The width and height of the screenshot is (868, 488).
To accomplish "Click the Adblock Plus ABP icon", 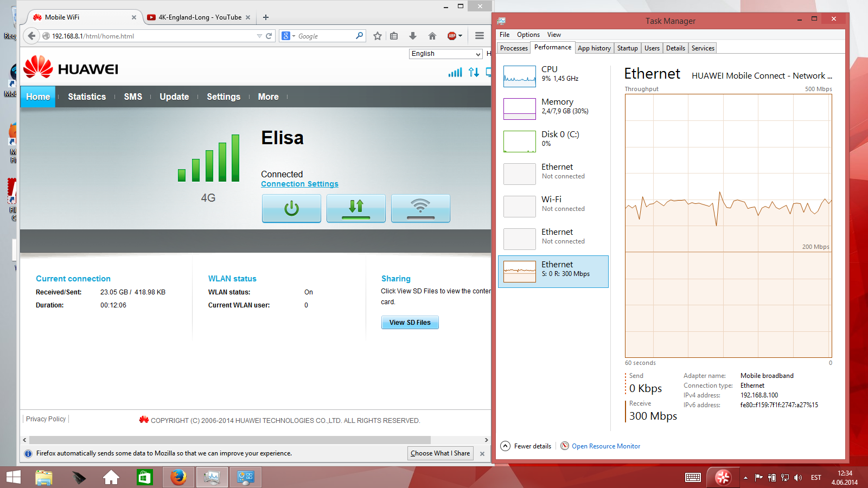I will click(451, 36).
